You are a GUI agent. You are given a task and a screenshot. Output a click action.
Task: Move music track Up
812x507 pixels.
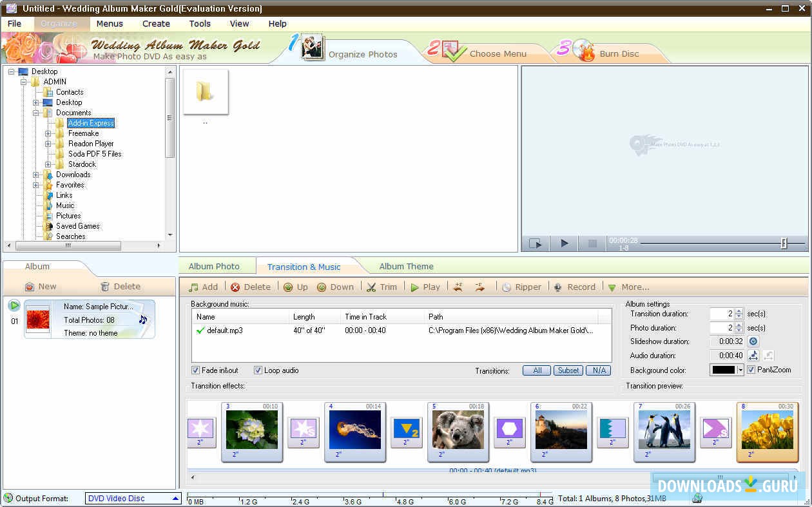click(x=296, y=287)
